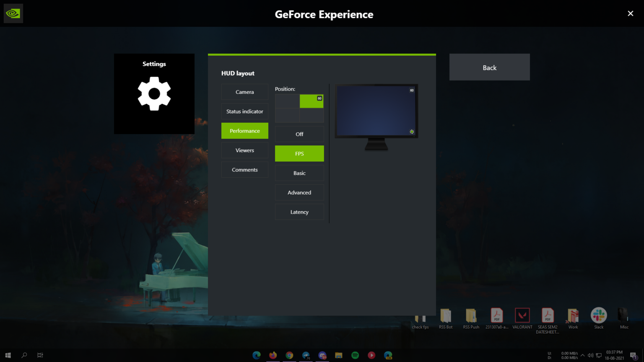
Task: Move the overlay to the top-left position
Action: 287,101
